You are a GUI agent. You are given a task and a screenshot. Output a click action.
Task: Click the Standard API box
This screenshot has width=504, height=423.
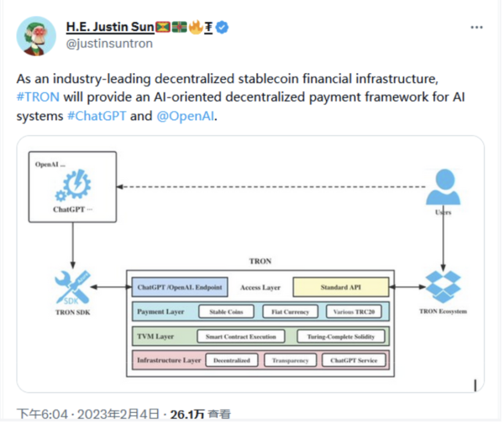341,288
